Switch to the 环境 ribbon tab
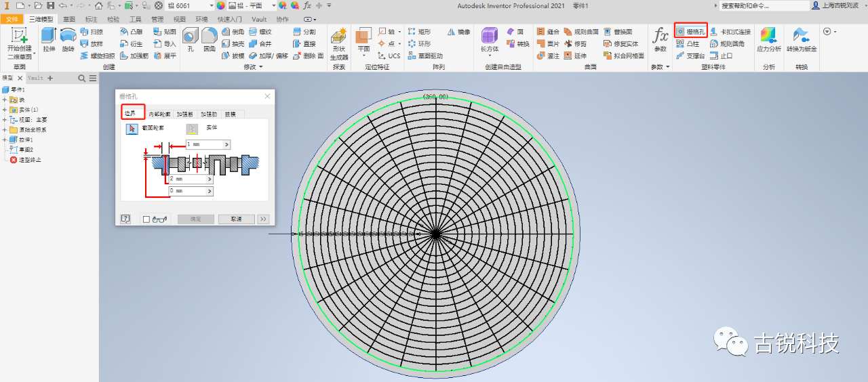The width and height of the screenshot is (868, 382). click(x=201, y=19)
